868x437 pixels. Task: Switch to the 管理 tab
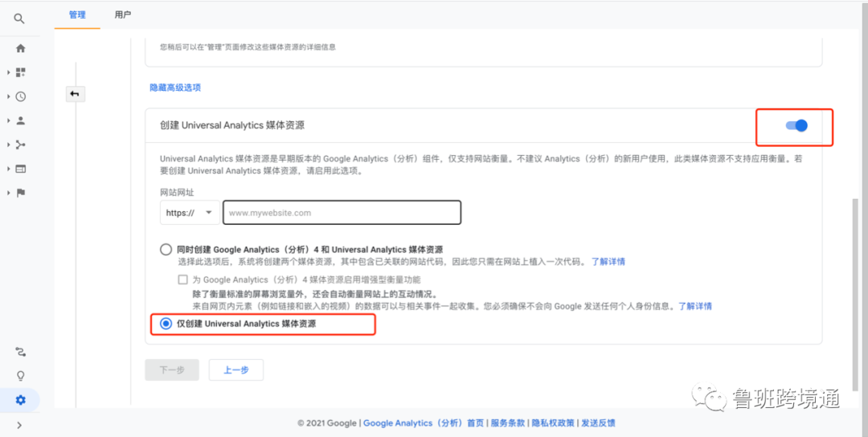77,15
